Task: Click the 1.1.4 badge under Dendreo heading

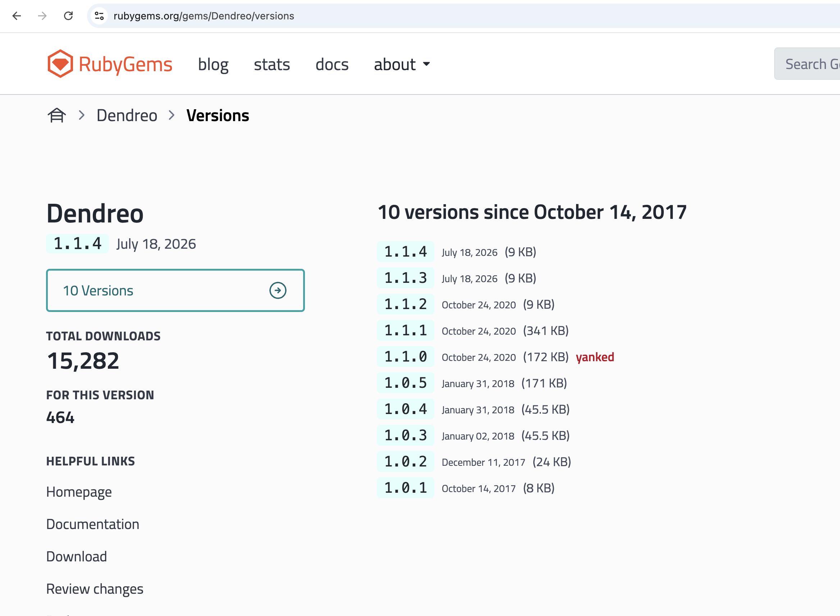Action: coord(78,244)
